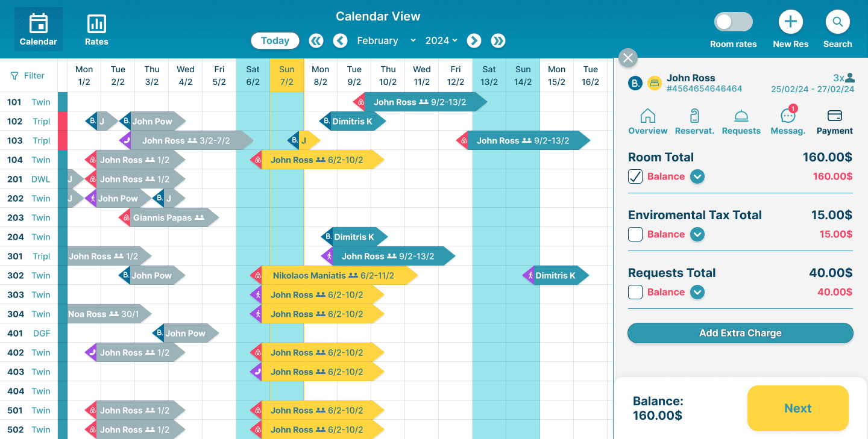This screenshot has height=439, width=868.
Task: Click the yellow Next button
Action: (x=797, y=408)
